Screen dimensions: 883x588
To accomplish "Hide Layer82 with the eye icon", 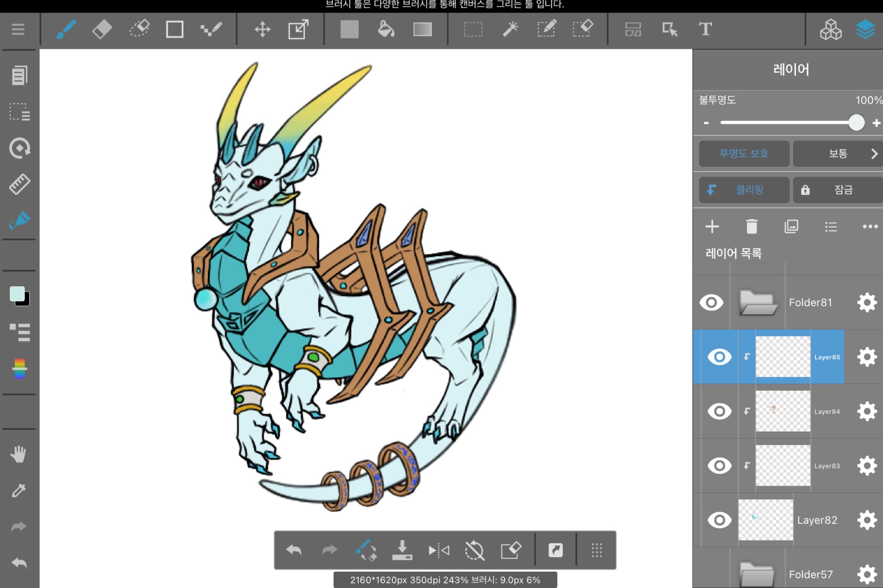I will click(x=719, y=520).
